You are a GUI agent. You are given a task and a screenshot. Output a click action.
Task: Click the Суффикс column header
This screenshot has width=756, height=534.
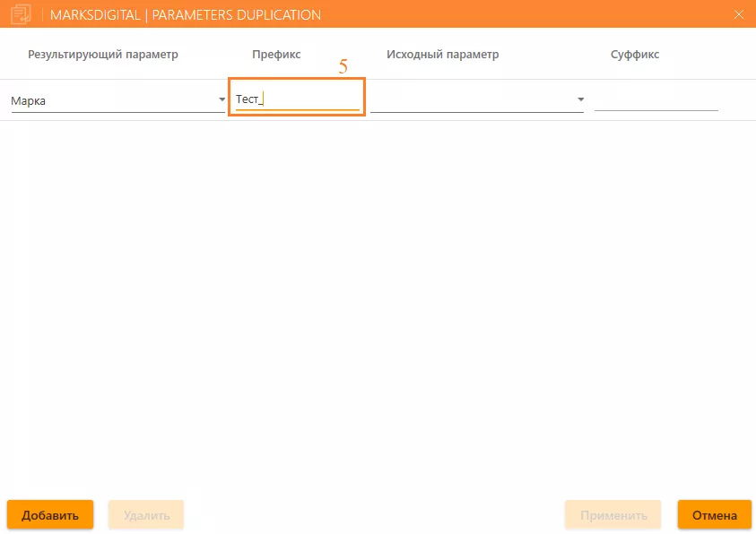[x=635, y=55]
